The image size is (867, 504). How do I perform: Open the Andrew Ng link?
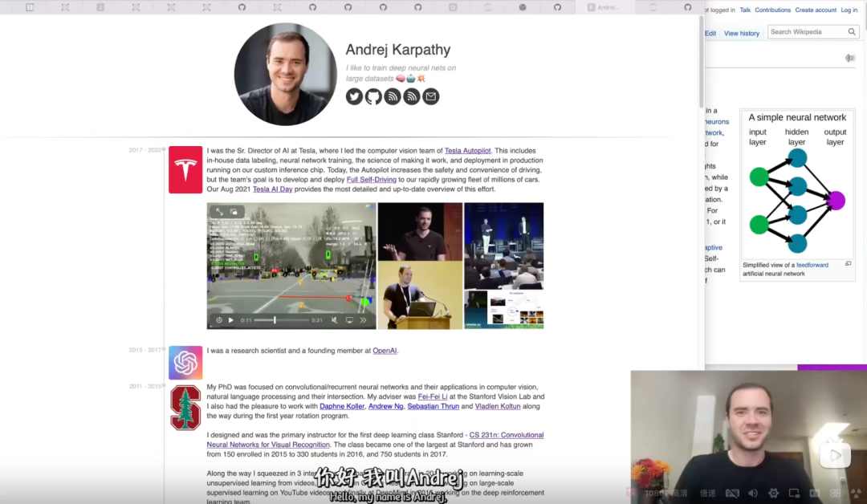386,406
